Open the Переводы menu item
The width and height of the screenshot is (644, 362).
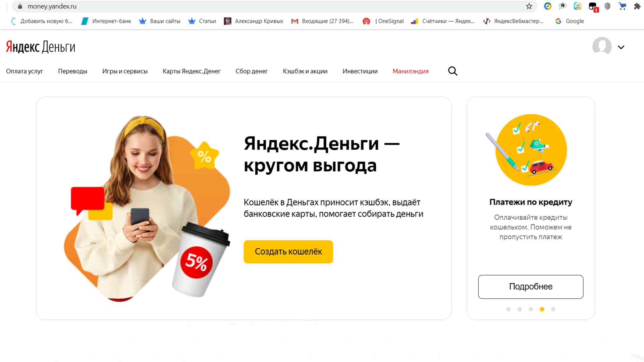click(x=72, y=71)
